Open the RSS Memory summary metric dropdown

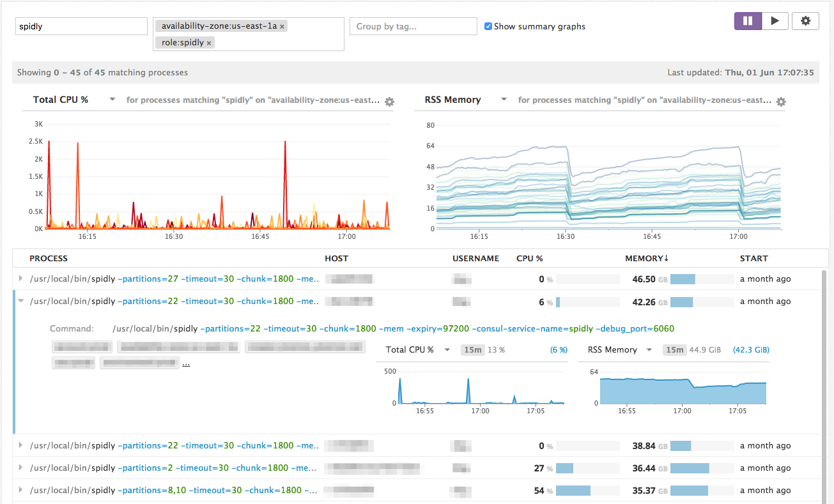click(x=504, y=100)
